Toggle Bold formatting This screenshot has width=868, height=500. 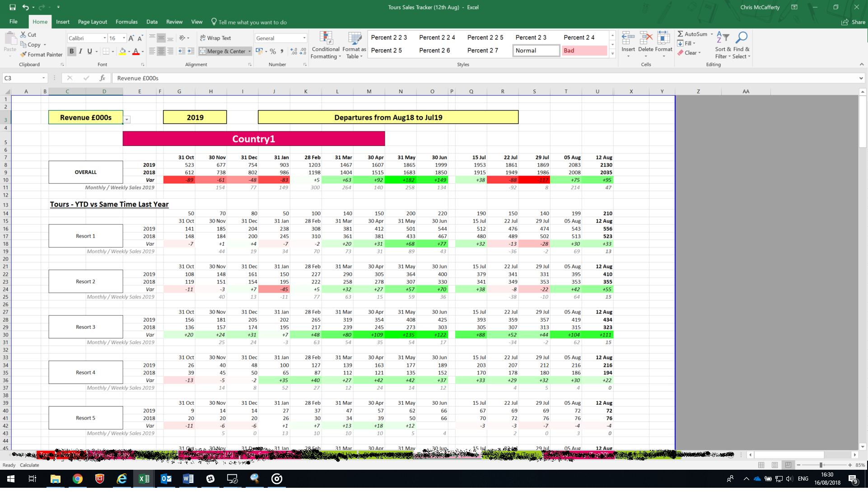(x=71, y=51)
